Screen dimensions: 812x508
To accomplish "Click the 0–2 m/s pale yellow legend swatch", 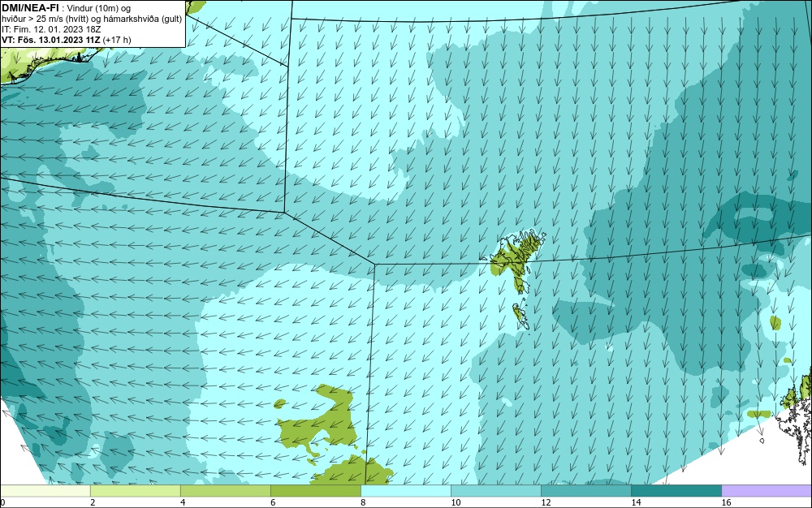I will (45, 490).
